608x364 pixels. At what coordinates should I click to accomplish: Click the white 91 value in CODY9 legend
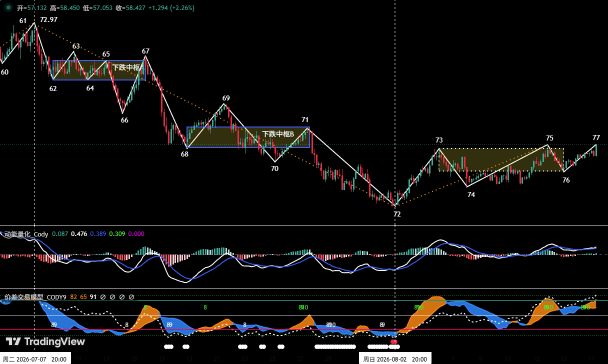(x=93, y=297)
